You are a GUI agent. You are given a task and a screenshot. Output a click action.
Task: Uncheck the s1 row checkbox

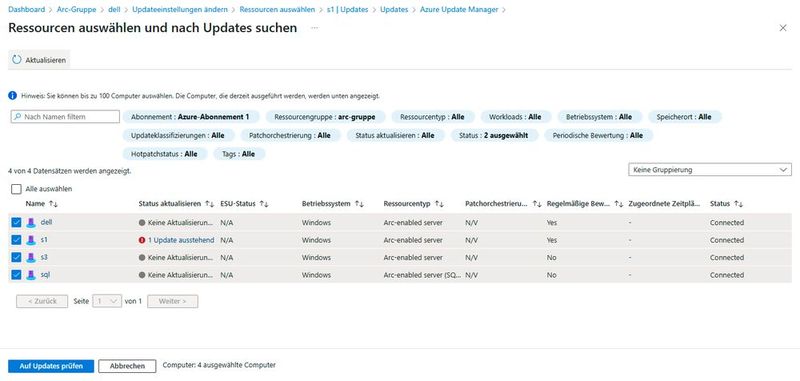pos(16,240)
